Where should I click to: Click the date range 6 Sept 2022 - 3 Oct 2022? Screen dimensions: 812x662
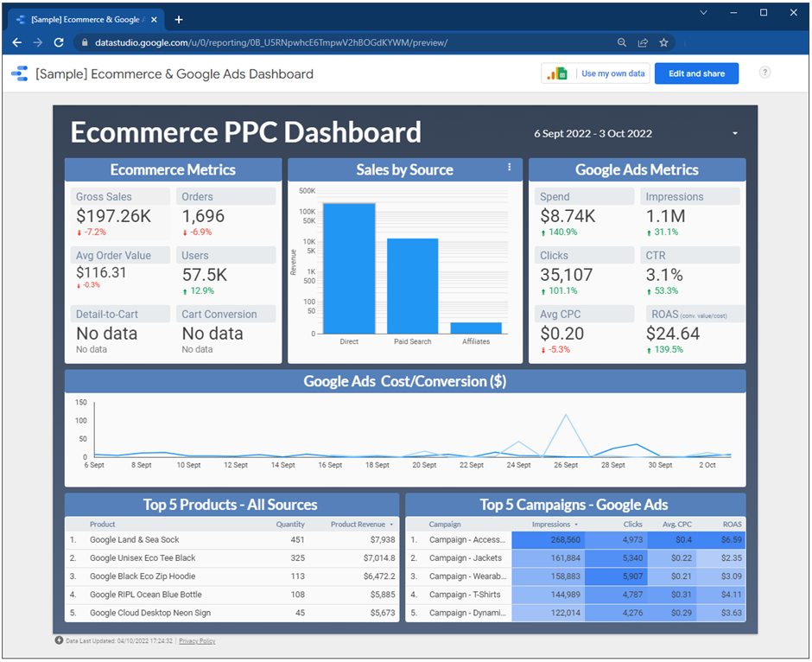tap(593, 134)
